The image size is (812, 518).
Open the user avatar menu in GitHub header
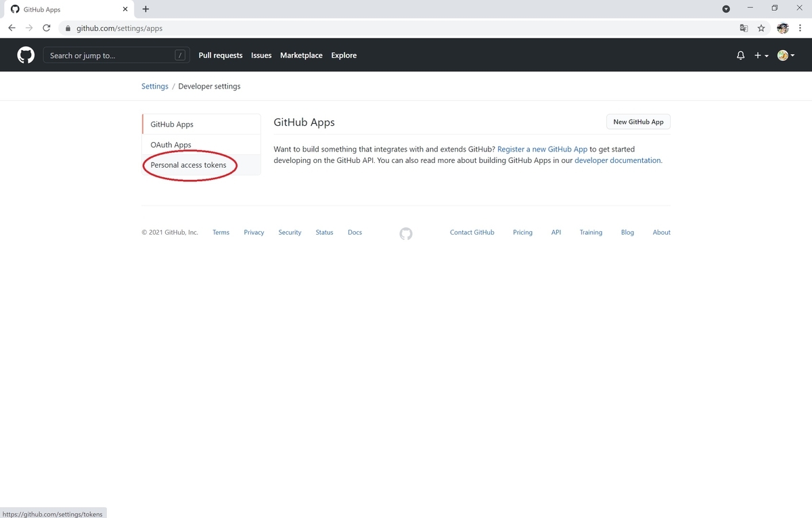point(786,55)
